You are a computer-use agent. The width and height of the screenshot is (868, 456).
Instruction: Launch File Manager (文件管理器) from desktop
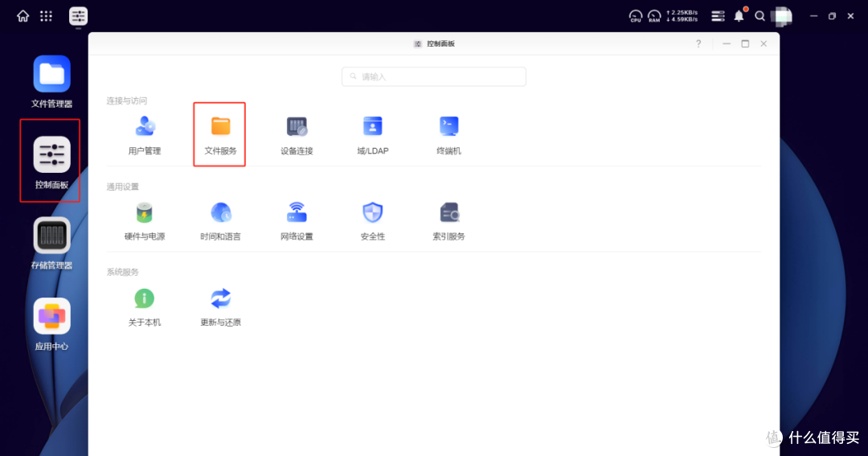coord(51,81)
